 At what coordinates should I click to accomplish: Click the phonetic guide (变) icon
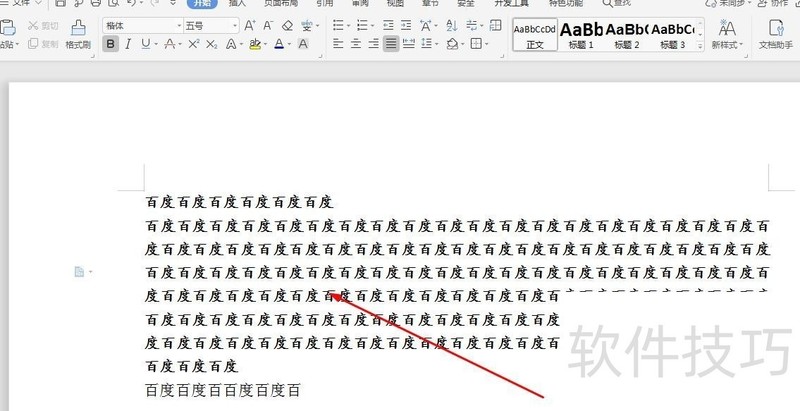tap(306, 25)
